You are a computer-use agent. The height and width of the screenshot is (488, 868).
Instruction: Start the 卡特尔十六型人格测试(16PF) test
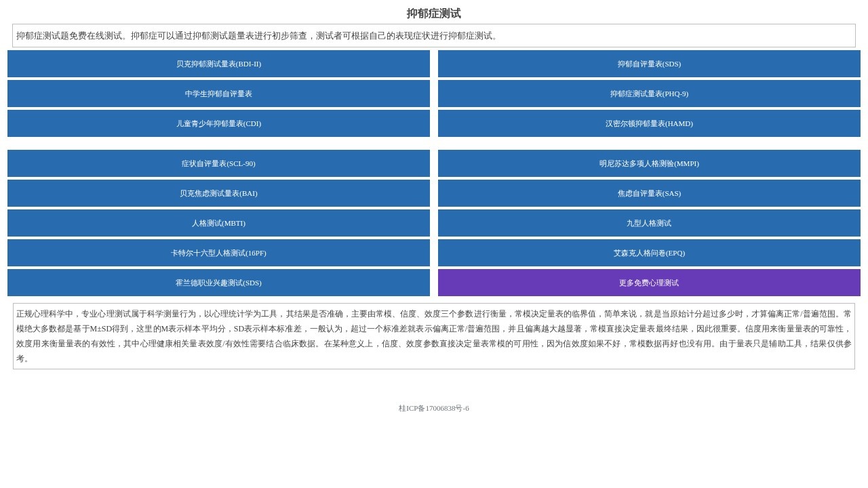218,253
